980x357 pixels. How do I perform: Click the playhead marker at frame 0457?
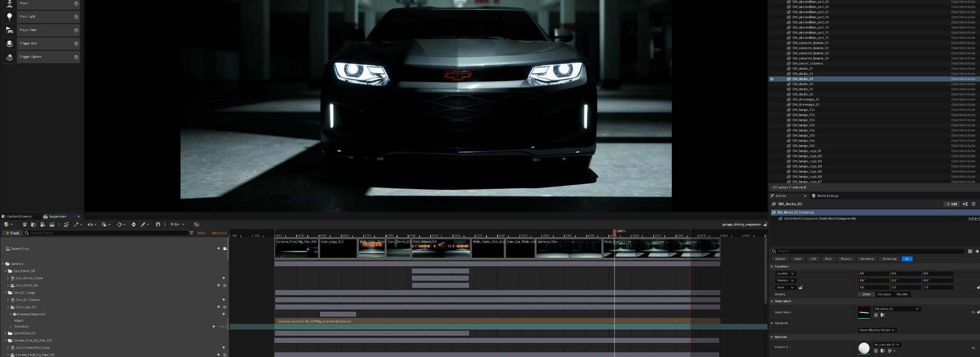[615, 232]
